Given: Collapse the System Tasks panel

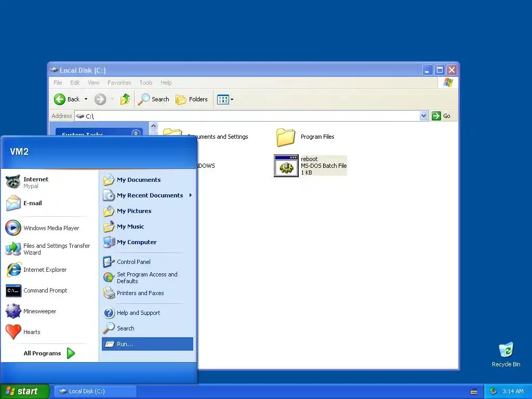Looking at the screenshot, I should [136, 134].
